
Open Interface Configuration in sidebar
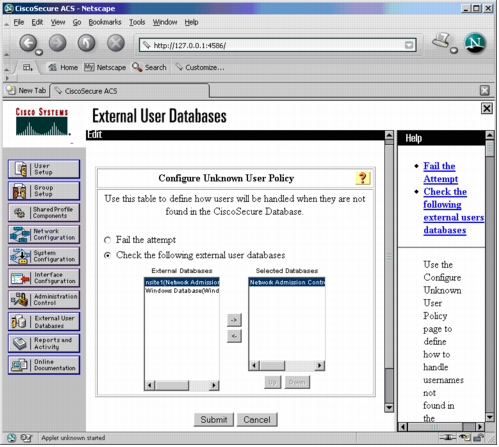point(44,278)
